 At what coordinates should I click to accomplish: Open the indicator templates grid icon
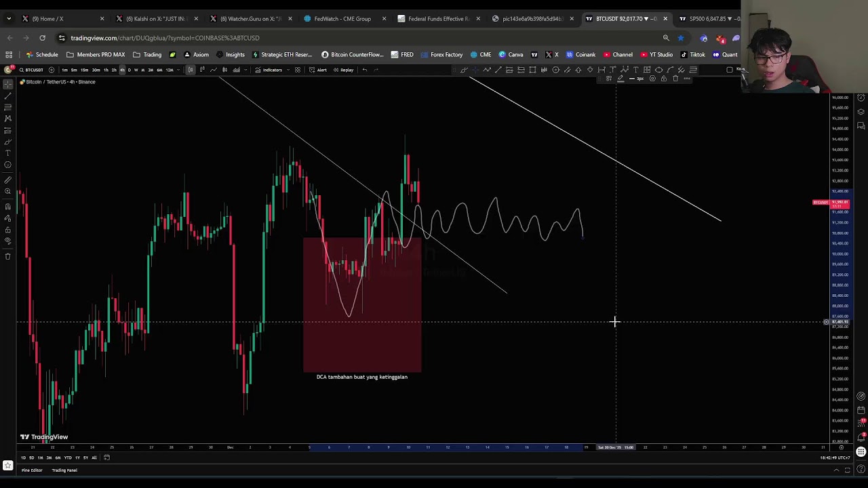click(x=298, y=70)
